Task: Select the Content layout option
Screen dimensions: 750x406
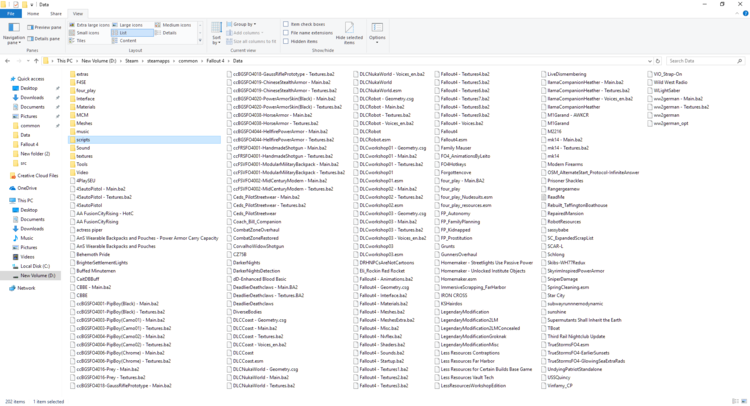Action: click(124, 41)
